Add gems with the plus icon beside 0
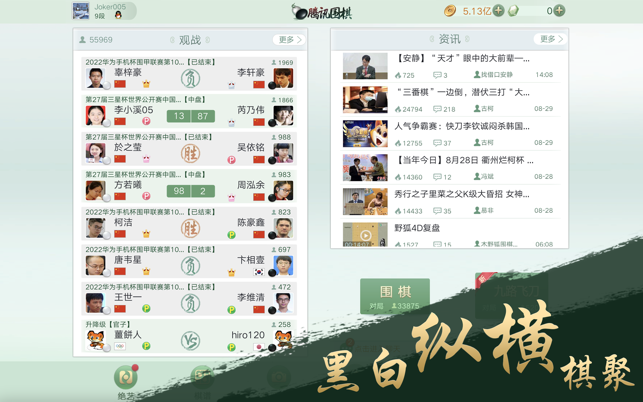643x402 pixels. pyautogui.click(x=559, y=11)
